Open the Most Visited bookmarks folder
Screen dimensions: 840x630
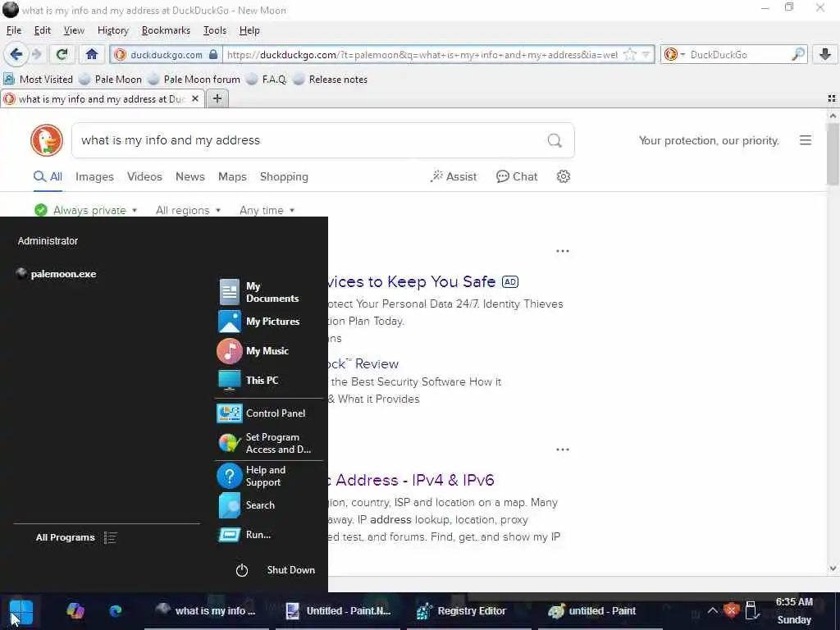[38, 80]
